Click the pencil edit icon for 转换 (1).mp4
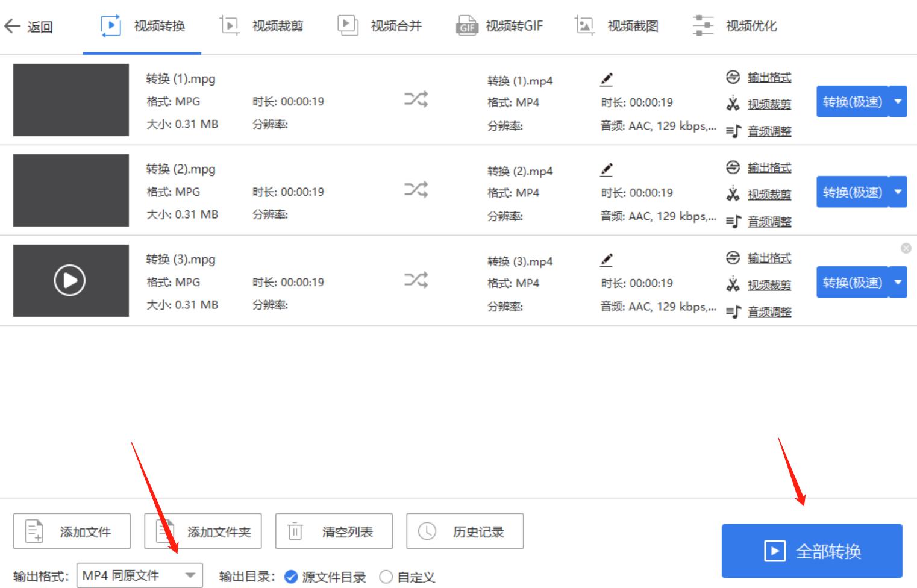This screenshot has width=917, height=588. point(607,77)
